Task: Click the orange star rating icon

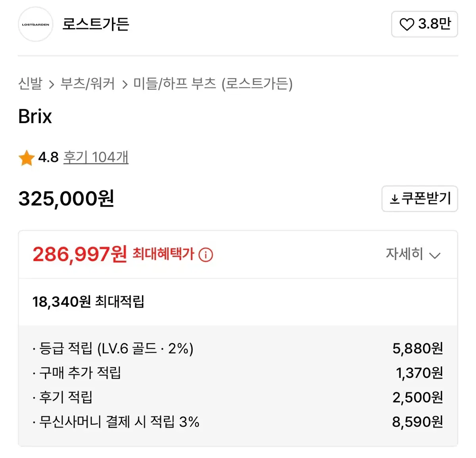Action: point(27,158)
